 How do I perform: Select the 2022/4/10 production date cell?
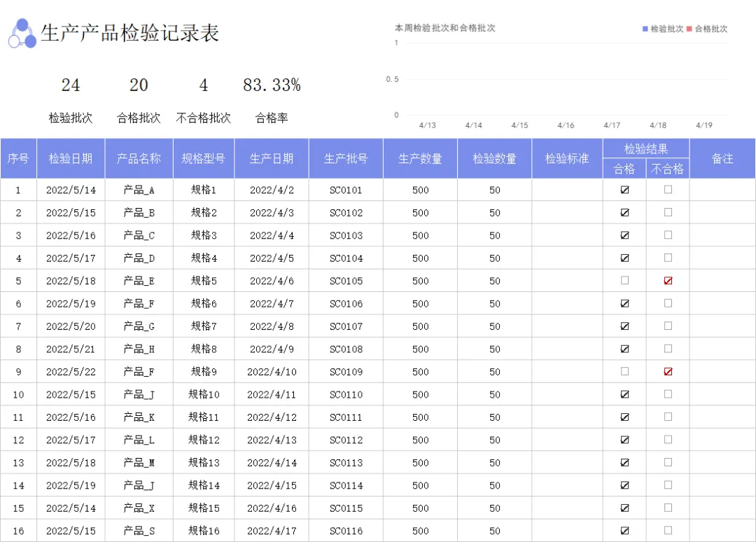coord(272,372)
